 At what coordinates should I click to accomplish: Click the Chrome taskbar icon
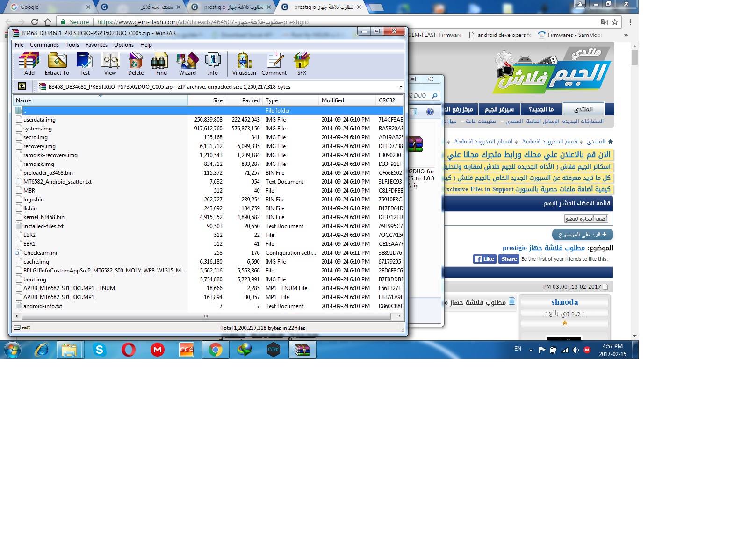(x=215, y=350)
